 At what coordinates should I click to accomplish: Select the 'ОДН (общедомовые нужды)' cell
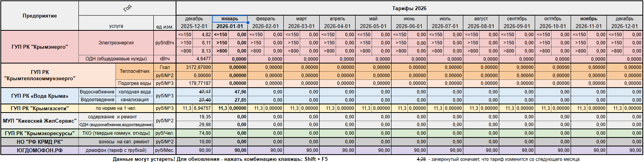pos(116,59)
